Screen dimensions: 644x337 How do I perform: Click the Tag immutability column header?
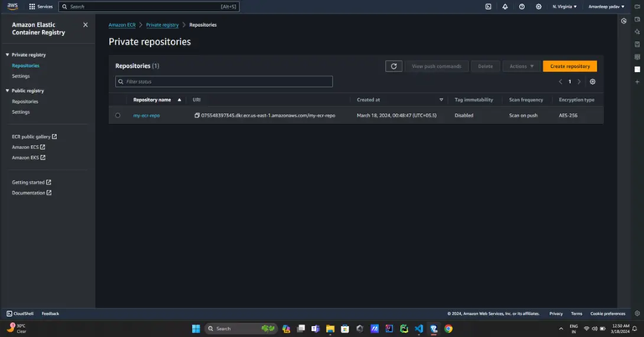click(x=474, y=100)
